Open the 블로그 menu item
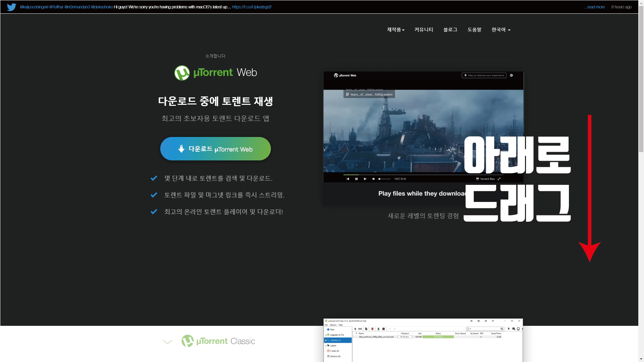Image resolution: width=644 pixels, height=362 pixels. (x=450, y=30)
